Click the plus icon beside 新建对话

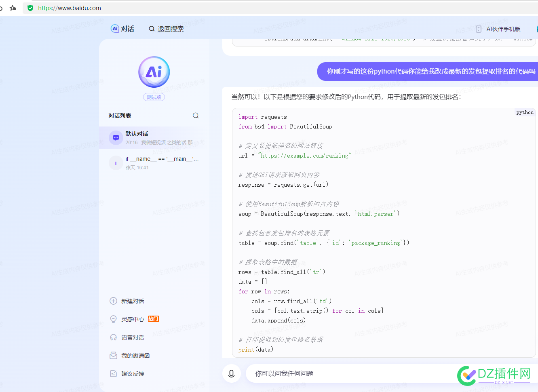tap(113, 301)
